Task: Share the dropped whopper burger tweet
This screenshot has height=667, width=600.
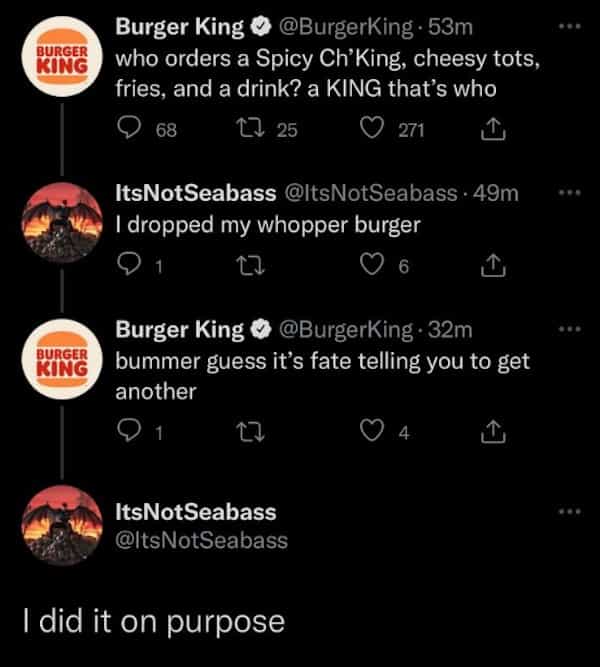Action: (491, 264)
